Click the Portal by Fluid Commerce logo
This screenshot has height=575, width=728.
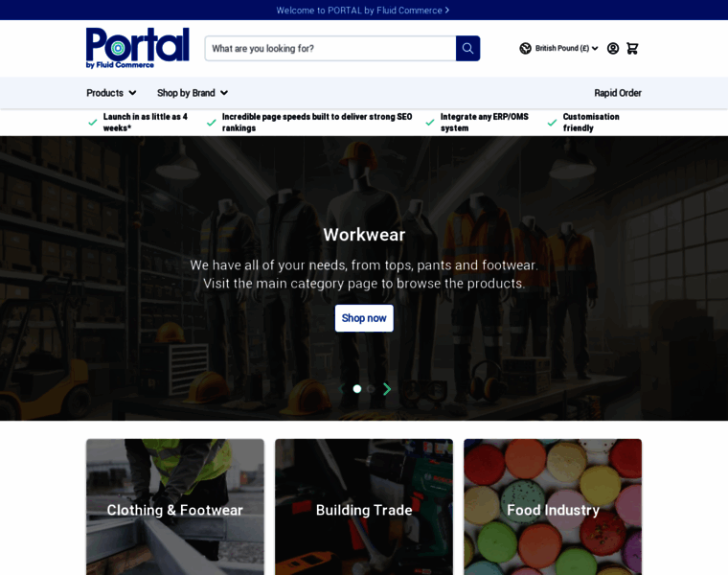tap(137, 48)
